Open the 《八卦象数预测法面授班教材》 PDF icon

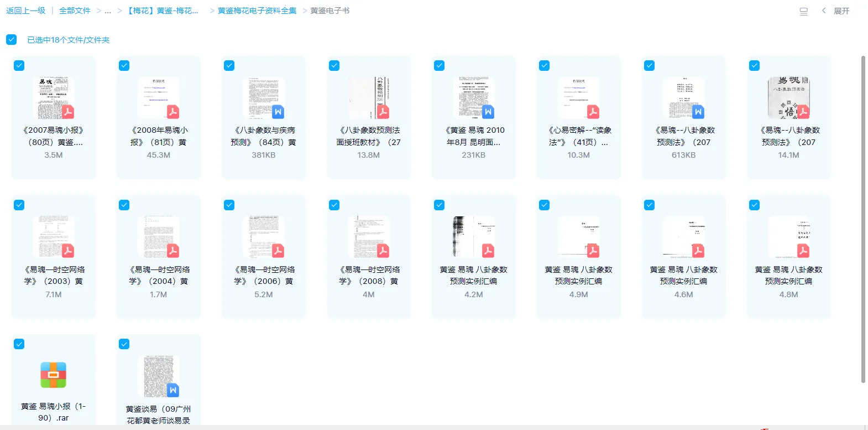(369, 98)
